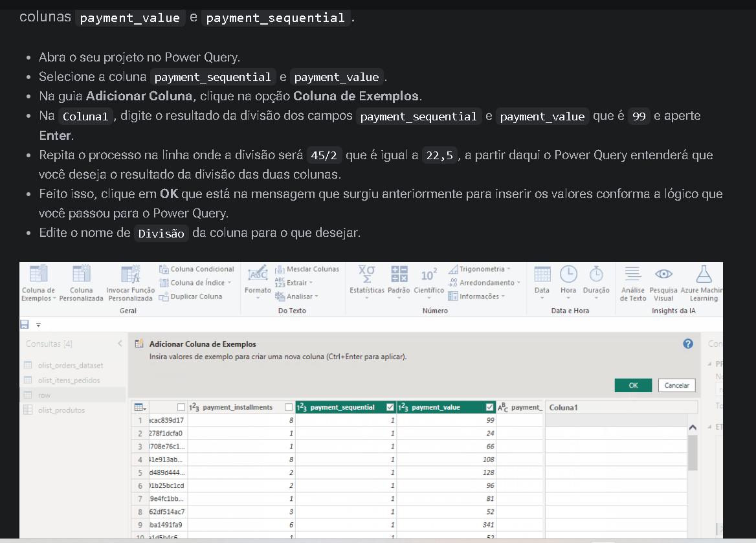756x543 pixels.
Task: Click the Formato ABC icon
Action: tap(258, 274)
